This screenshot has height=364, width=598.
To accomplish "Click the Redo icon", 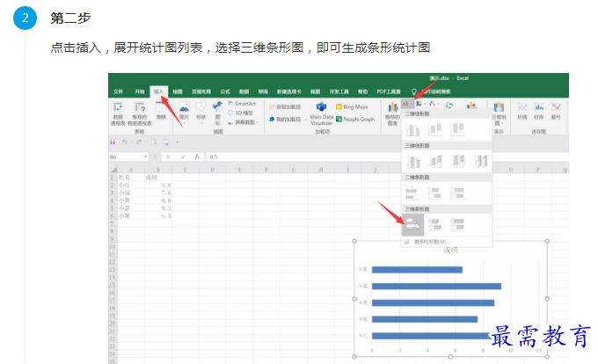I will tap(139, 142).
